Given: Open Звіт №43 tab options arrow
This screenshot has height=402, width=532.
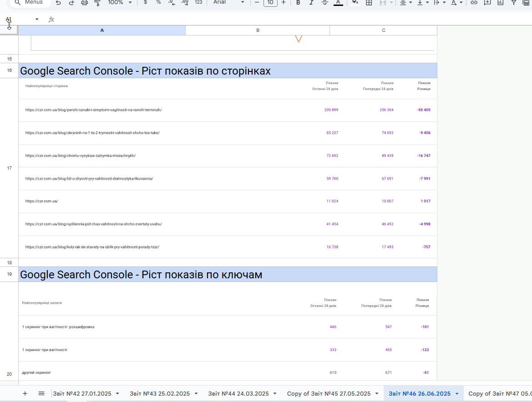Looking at the screenshot, I should (x=196, y=393).
